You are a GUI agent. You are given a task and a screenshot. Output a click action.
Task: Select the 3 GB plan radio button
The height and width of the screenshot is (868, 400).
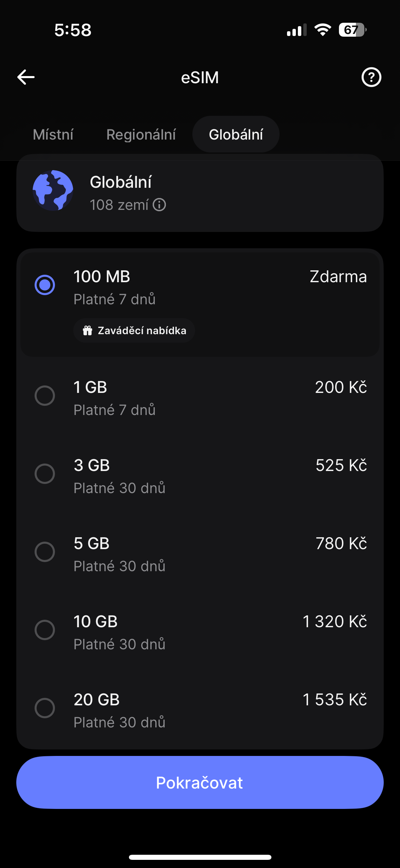45,474
